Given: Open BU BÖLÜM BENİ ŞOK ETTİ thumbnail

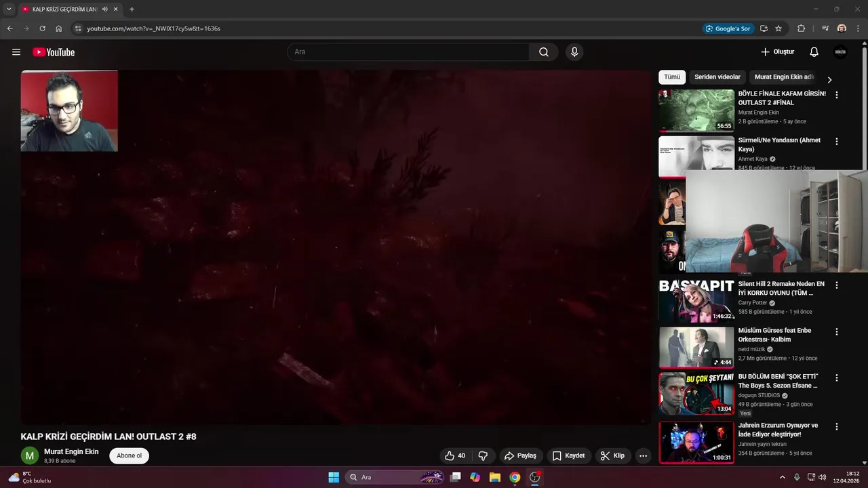Looking at the screenshot, I should 696,393.
